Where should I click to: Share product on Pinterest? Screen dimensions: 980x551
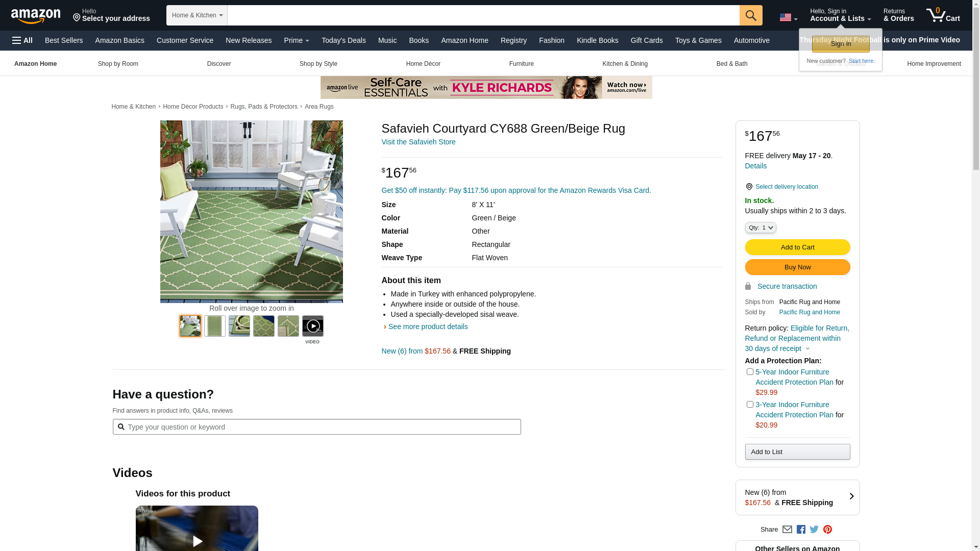827,530
